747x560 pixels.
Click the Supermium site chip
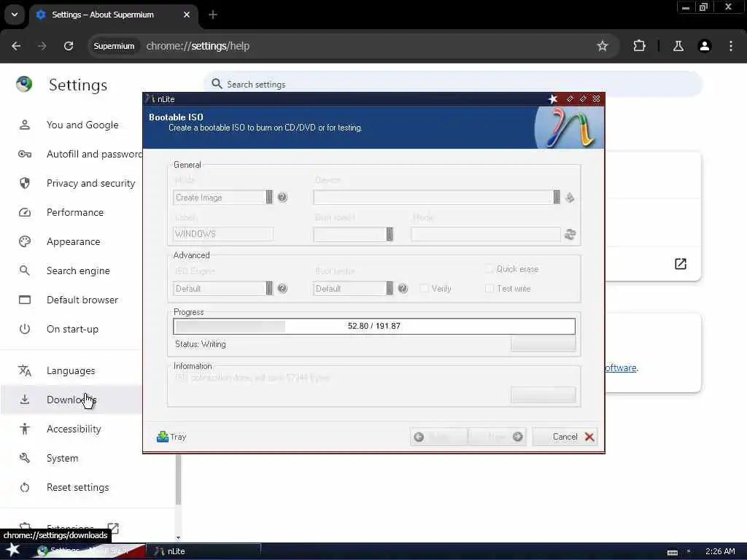pyautogui.click(x=114, y=46)
